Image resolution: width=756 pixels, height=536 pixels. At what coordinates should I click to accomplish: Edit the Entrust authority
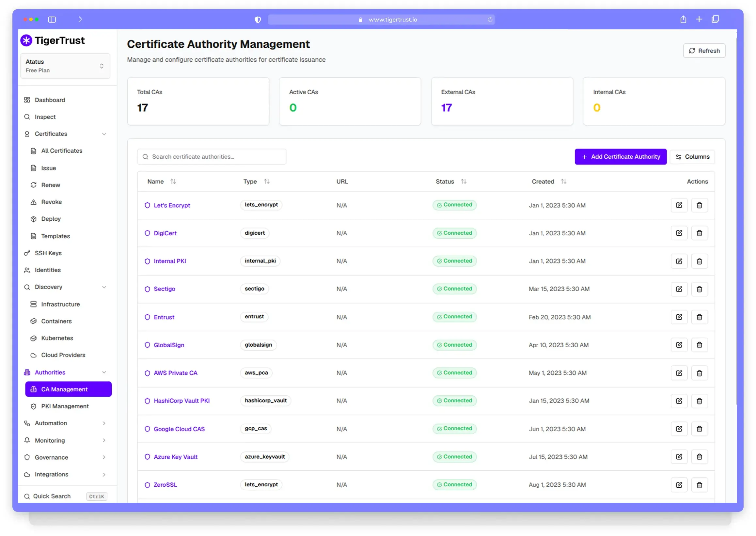click(x=679, y=317)
